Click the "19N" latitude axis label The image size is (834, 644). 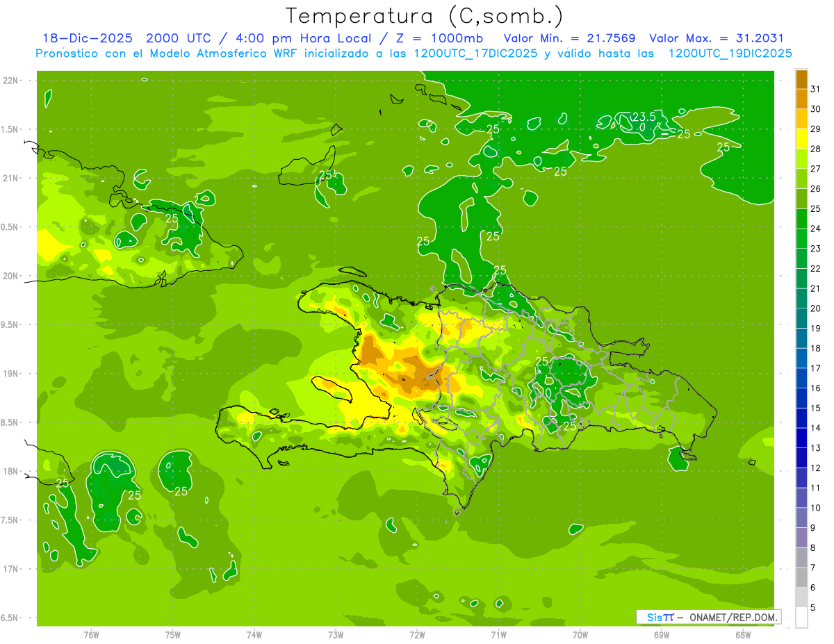tap(11, 374)
